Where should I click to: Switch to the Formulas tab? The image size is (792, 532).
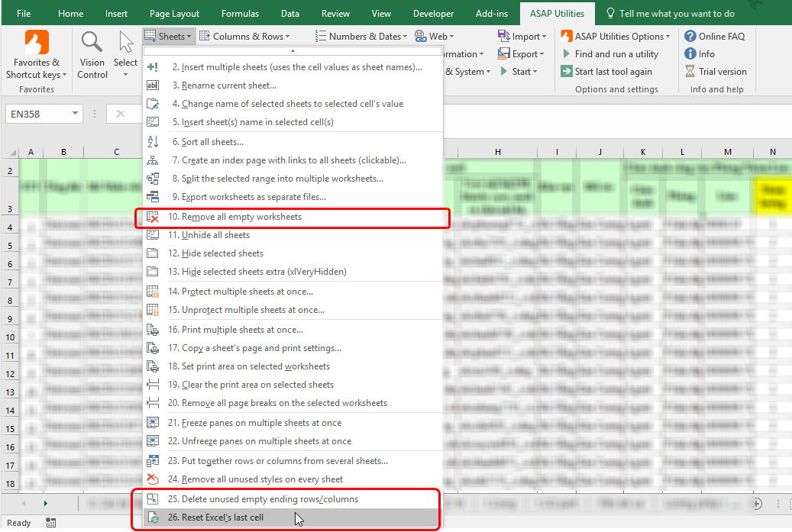click(240, 14)
